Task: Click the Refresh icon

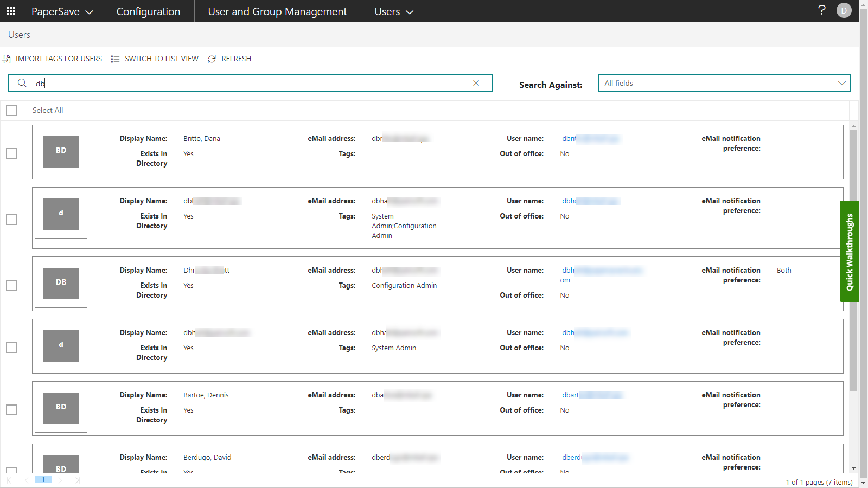Action: pyautogui.click(x=212, y=59)
